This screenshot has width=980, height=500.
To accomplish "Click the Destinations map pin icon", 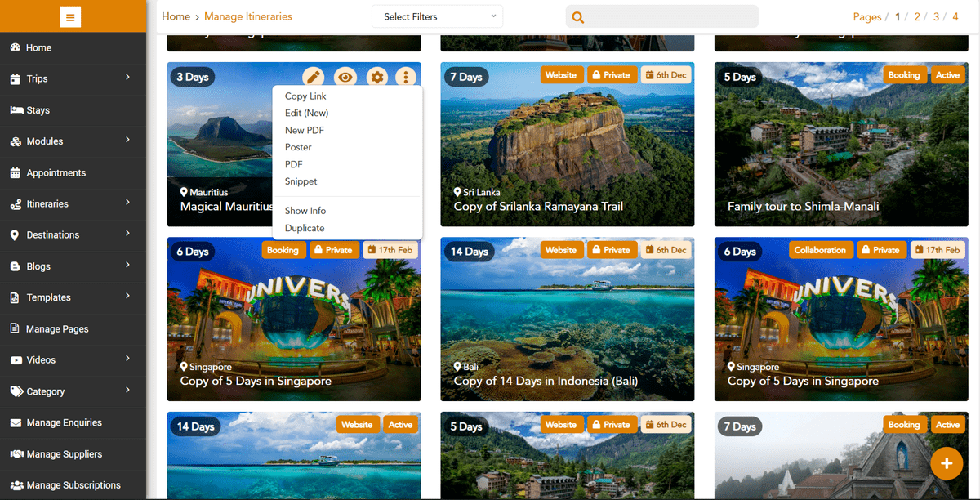I will point(15,235).
